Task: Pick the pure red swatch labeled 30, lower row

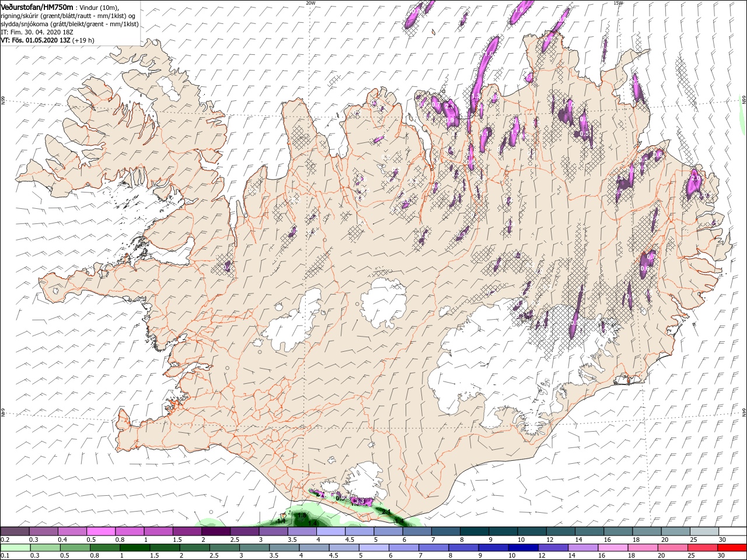Action: point(732,548)
